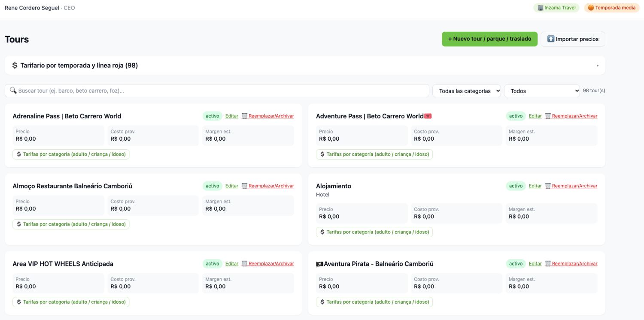This screenshot has width=644, height=320.
Task: Click the Tarifario por temporada y línea roja heading
Action: (x=79, y=66)
